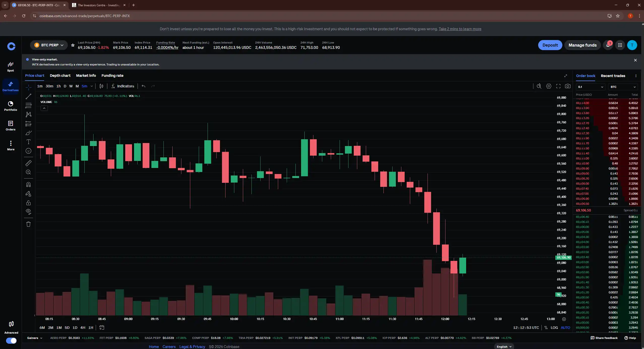Open the Take 2 mins to learn more link
The height and width of the screenshot is (349, 644).
point(460,29)
